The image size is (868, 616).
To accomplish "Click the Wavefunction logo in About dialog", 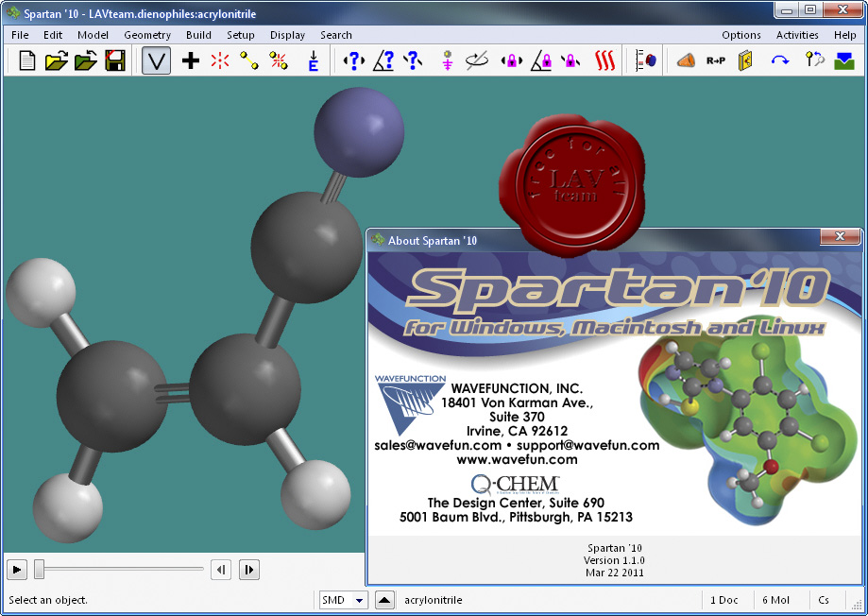I will point(410,404).
